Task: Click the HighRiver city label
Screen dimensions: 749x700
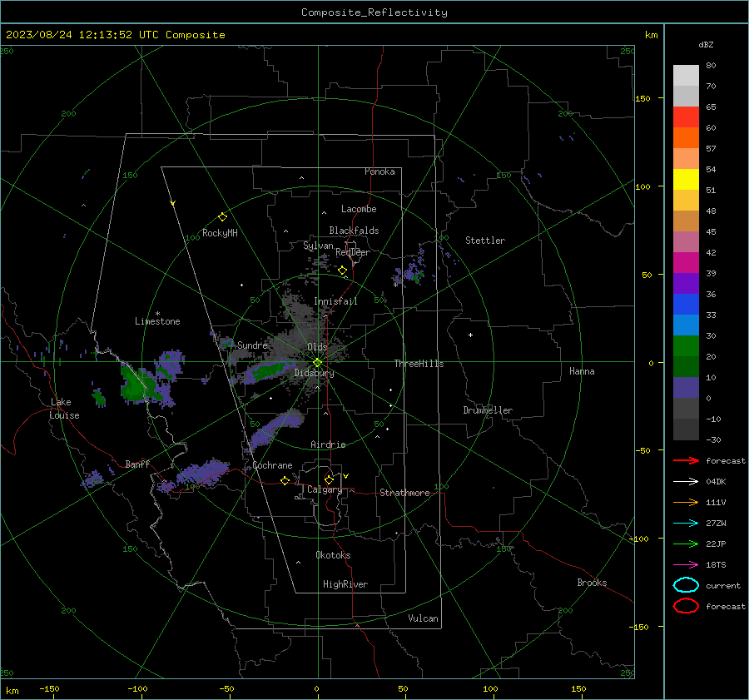Action: pyautogui.click(x=345, y=584)
